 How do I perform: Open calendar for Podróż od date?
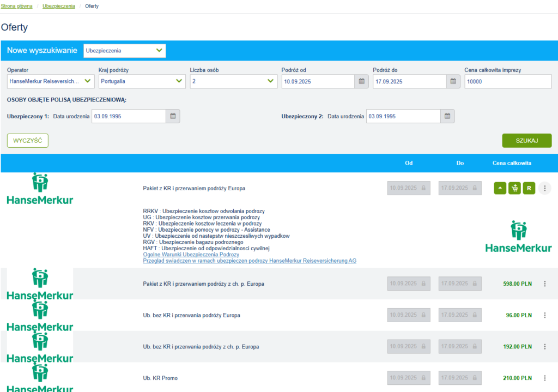[362, 82]
